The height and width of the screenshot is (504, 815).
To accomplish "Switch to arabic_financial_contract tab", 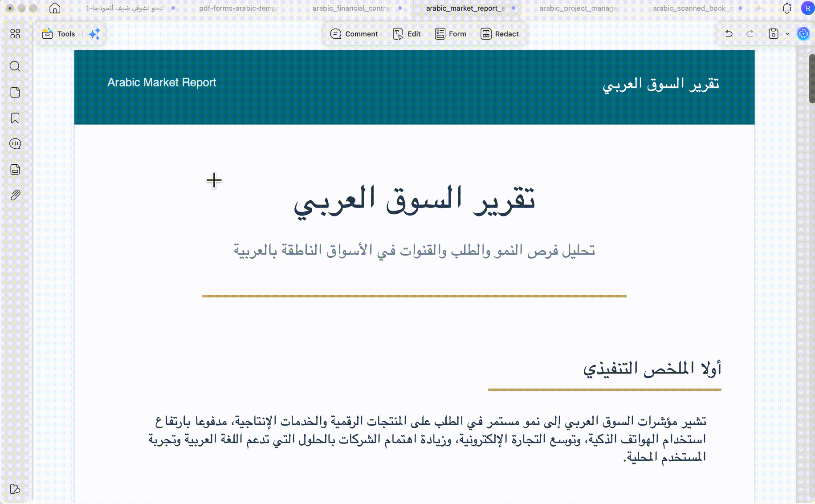I will pos(352,8).
